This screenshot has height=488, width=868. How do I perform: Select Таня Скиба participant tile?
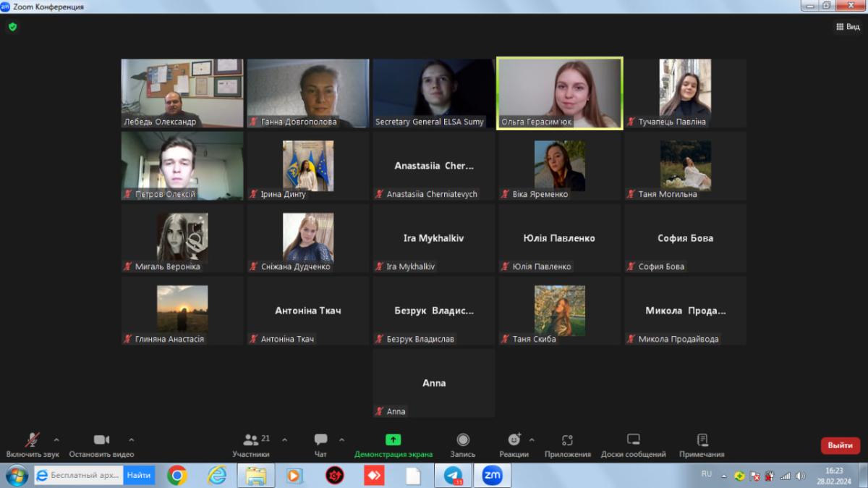click(x=560, y=311)
